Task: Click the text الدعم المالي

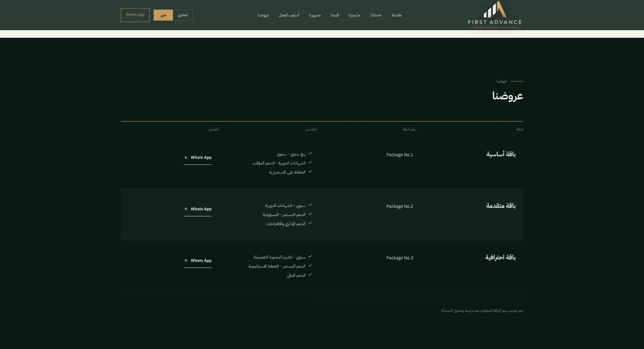Action: [296, 275]
